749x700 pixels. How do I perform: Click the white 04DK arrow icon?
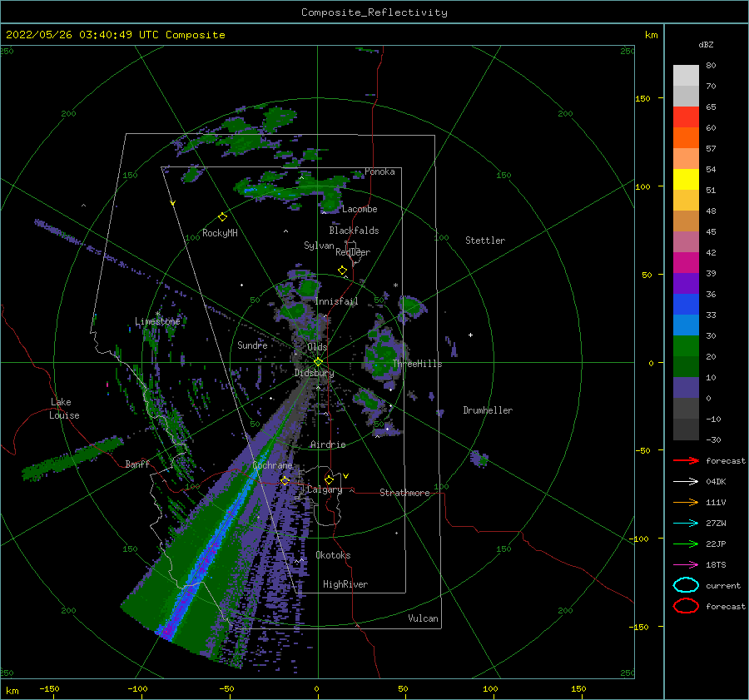click(x=686, y=482)
